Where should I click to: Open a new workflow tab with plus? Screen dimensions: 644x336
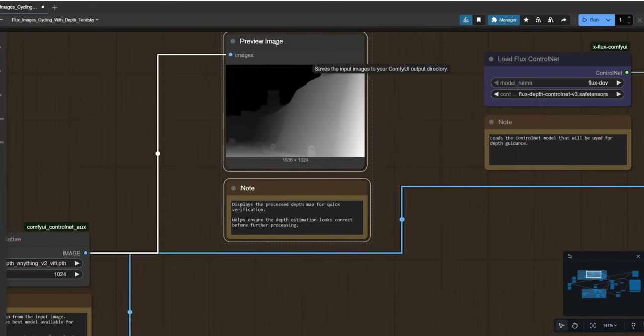(55, 7)
